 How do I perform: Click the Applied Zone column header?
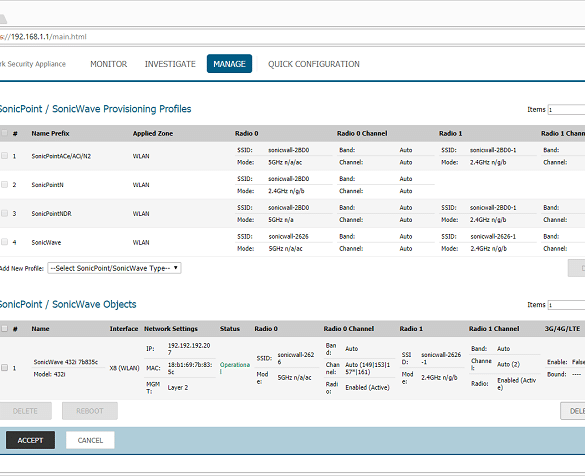click(153, 133)
